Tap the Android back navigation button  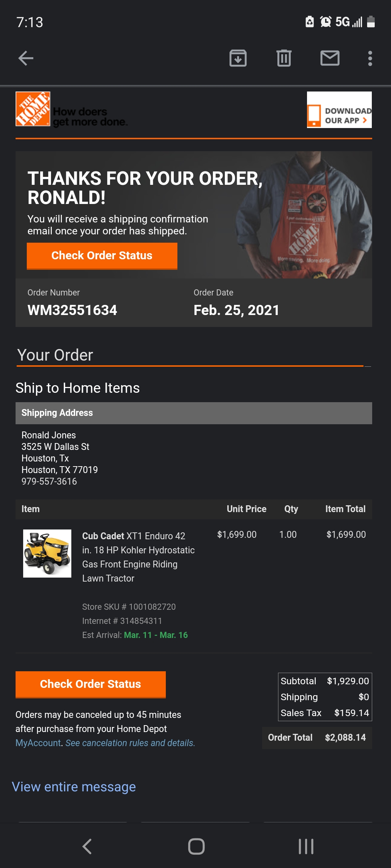(87, 846)
